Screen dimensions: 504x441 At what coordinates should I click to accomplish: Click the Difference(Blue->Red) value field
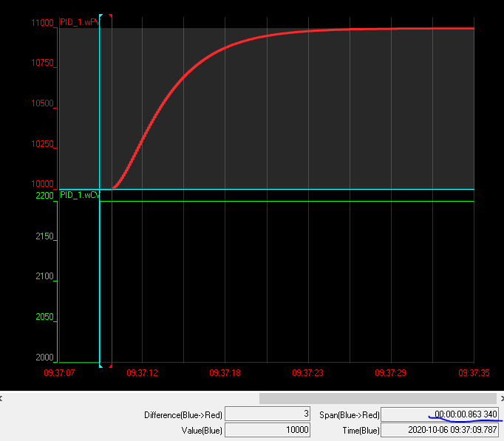pos(268,414)
